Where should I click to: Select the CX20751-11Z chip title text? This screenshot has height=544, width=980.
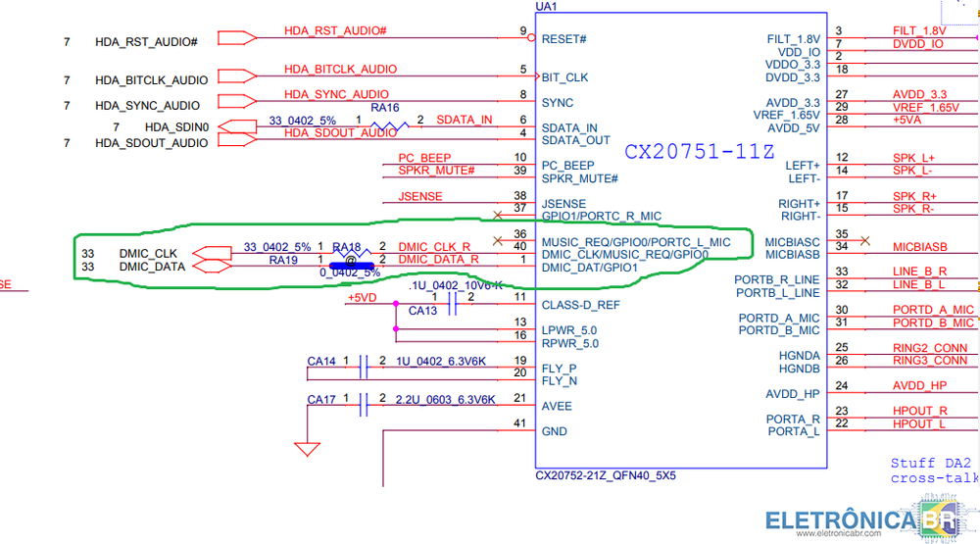coord(700,152)
